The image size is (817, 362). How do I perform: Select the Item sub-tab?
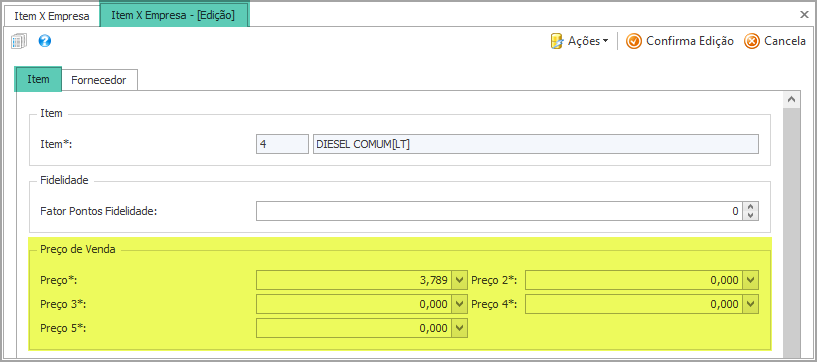coord(38,79)
